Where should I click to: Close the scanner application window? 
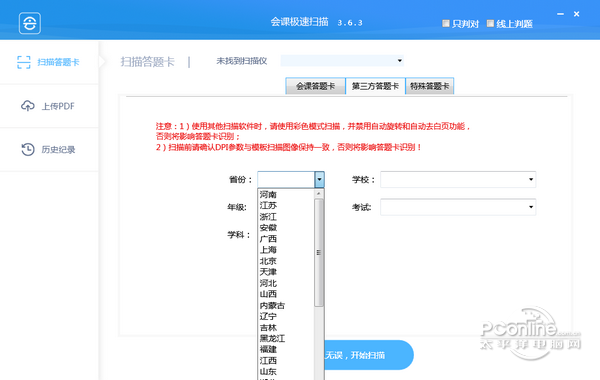coord(576,14)
